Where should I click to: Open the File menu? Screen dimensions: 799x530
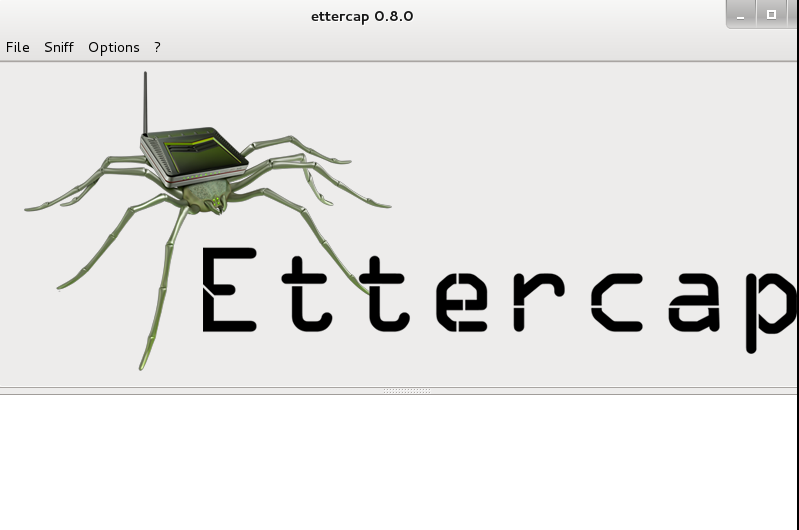click(17, 47)
